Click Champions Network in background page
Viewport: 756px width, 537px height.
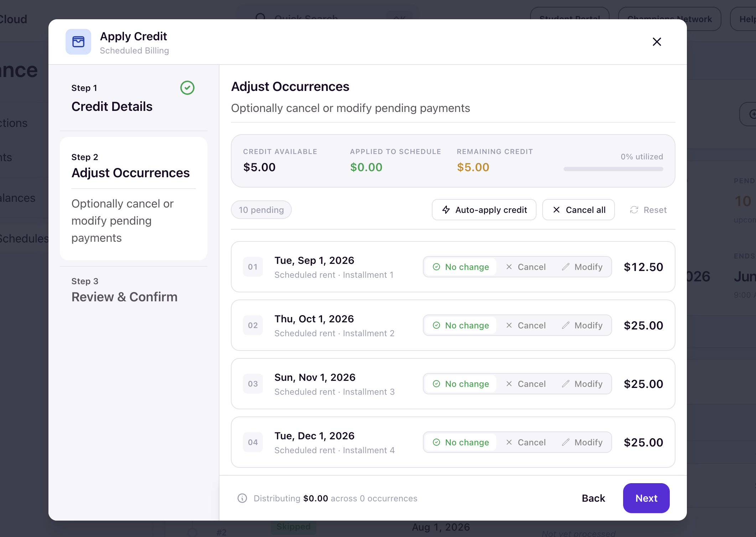click(669, 19)
